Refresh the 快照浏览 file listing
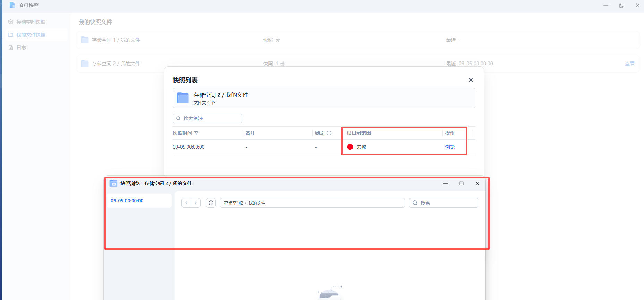The width and height of the screenshot is (644, 300). pyautogui.click(x=211, y=203)
